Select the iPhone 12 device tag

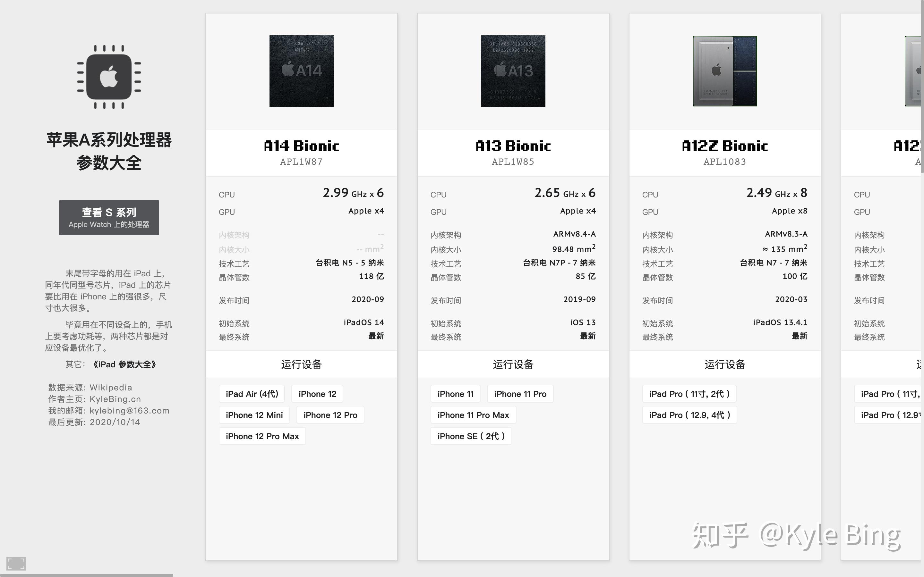[x=317, y=394]
